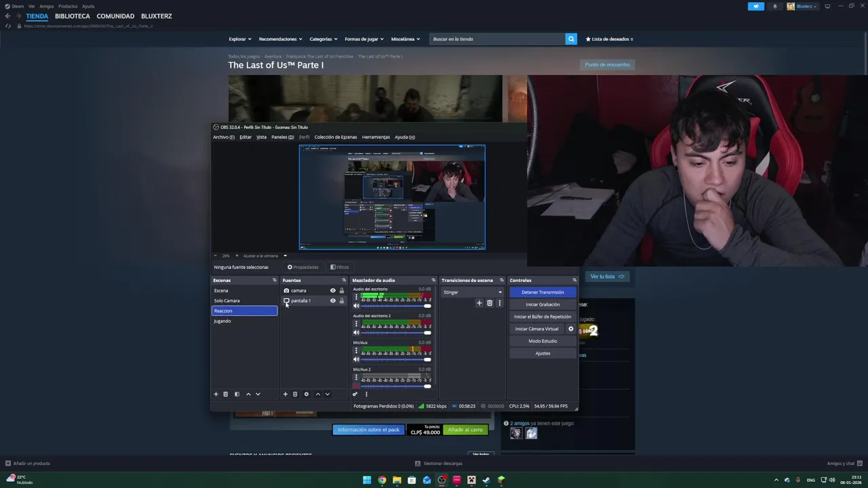Move the scene down with the Escenas down arrow
868x488 pixels.
tap(258, 394)
